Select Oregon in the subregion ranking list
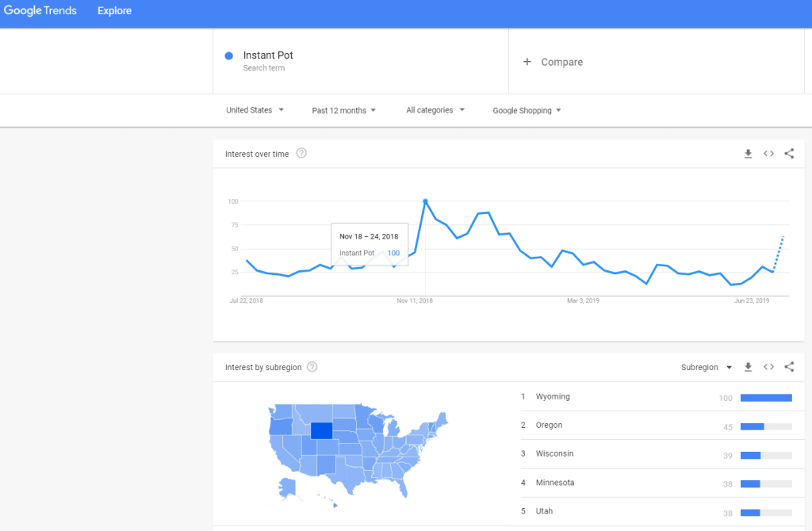Screen dimensions: 812x531 [656, 426]
